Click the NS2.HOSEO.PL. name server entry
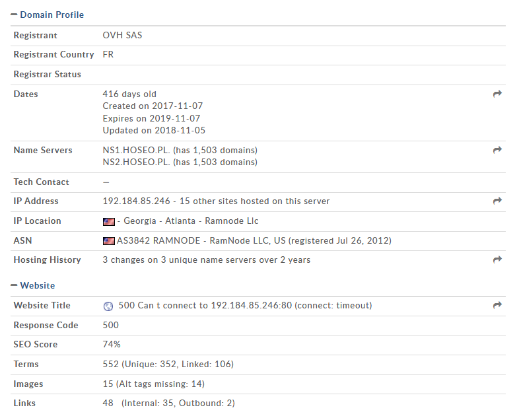517x420 pixels. 136,162
